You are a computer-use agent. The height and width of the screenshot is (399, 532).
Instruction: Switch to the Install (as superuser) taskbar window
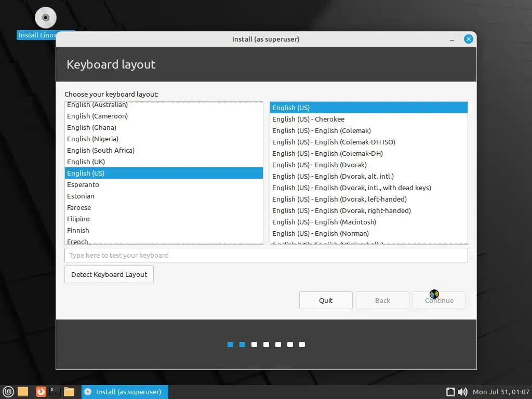click(125, 392)
